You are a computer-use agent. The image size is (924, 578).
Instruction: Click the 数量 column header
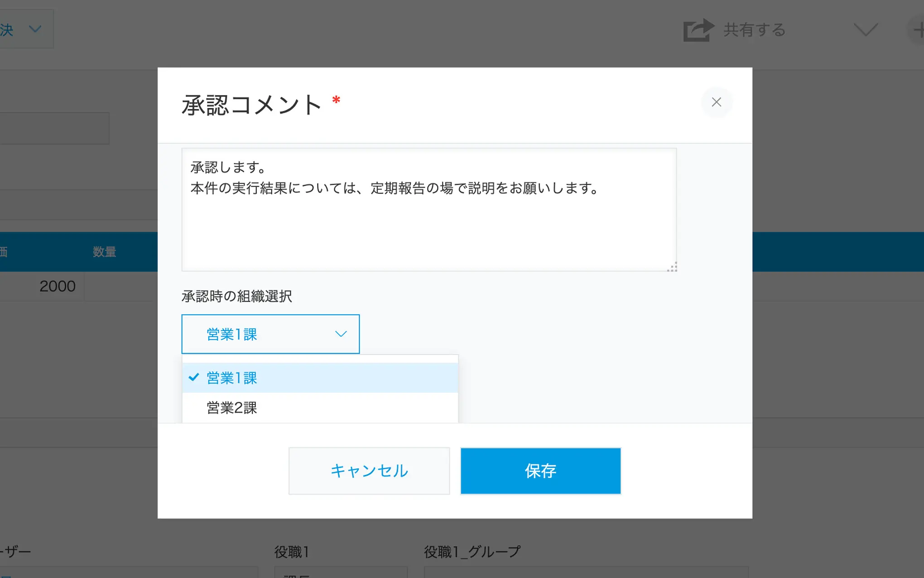click(104, 252)
